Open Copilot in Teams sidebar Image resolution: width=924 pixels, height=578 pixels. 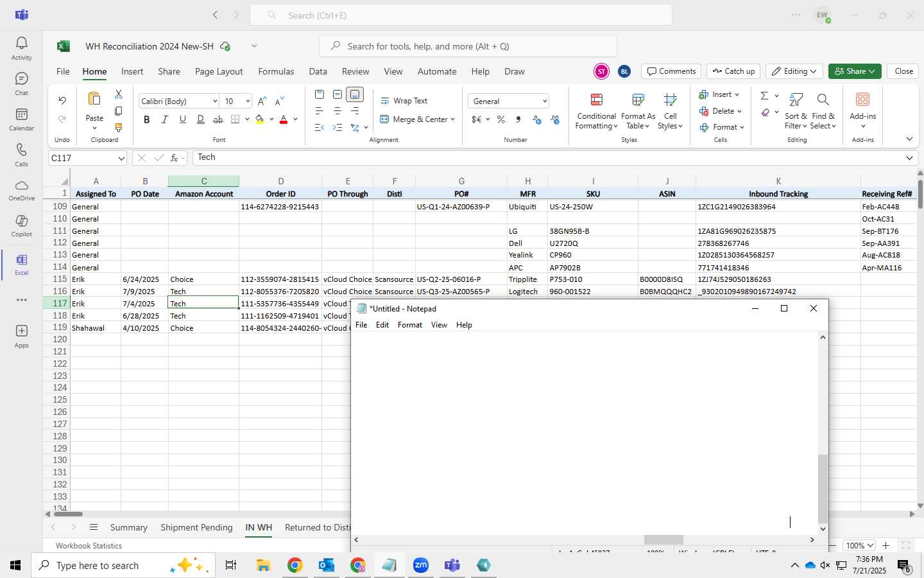point(21,225)
